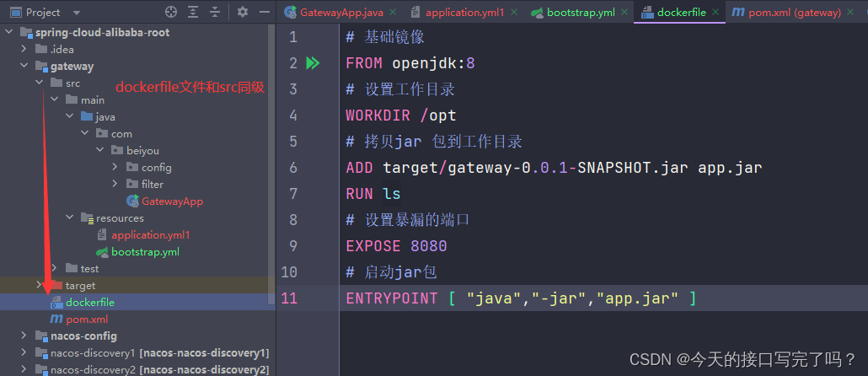Click the ENTRYPOINT line 11
The height and width of the screenshot is (376, 868).
point(521,298)
